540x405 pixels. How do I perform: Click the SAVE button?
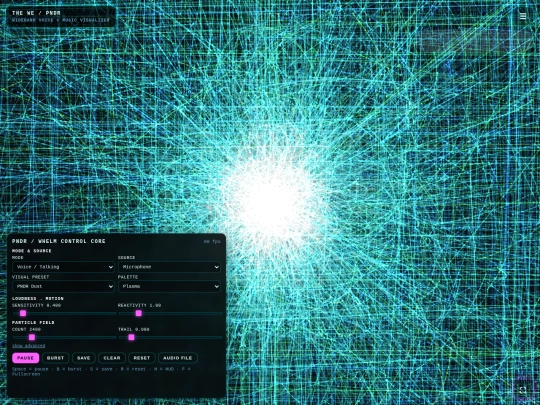click(x=84, y=358)
